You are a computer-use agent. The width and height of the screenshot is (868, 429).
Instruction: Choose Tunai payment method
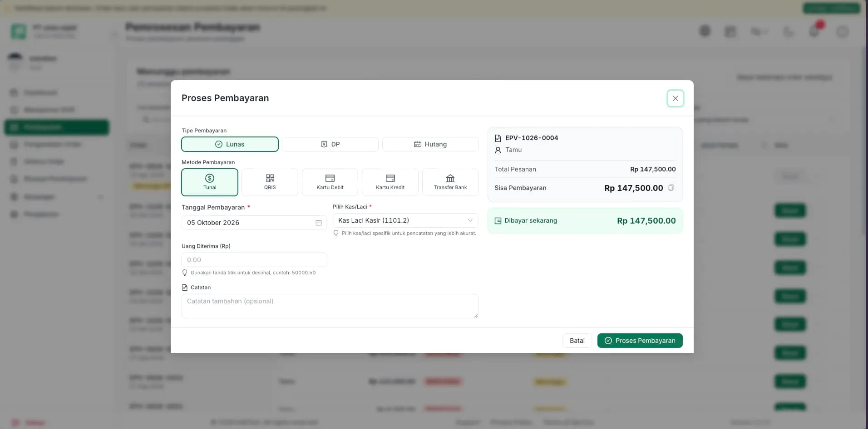pyautogui.click(x=210, y=182)
